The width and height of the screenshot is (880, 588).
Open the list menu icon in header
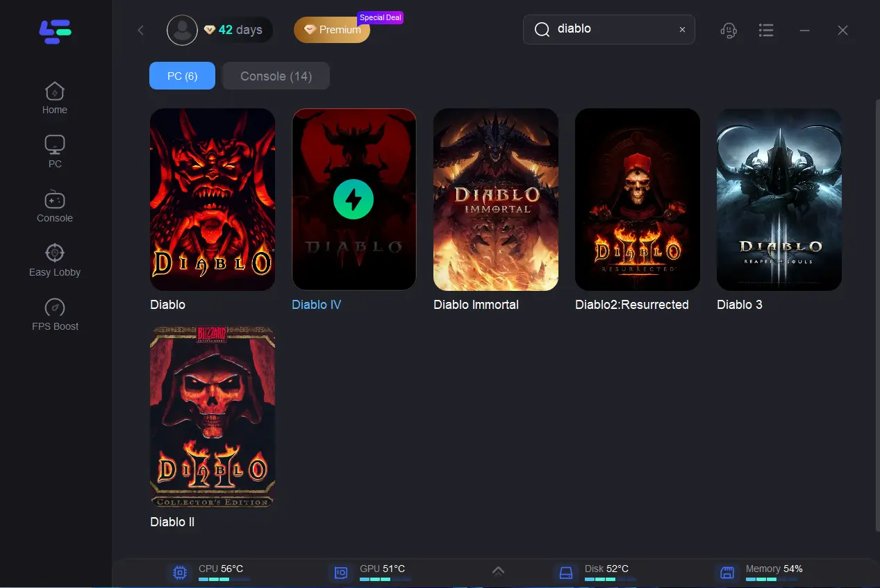(x=766, y=30)
